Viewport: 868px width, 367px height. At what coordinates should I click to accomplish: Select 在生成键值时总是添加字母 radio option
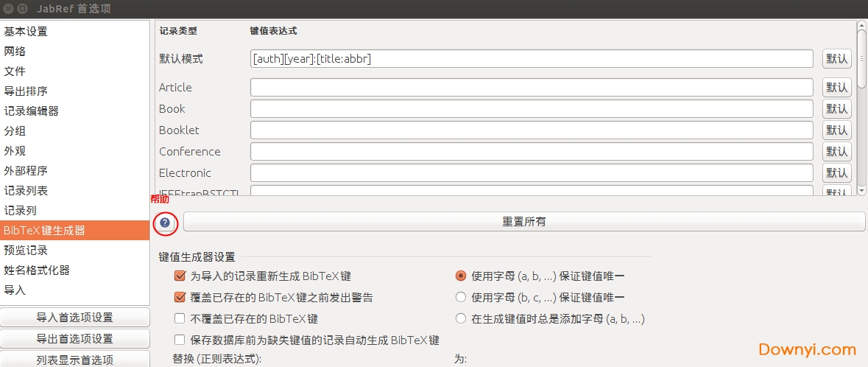pos(461,319)
